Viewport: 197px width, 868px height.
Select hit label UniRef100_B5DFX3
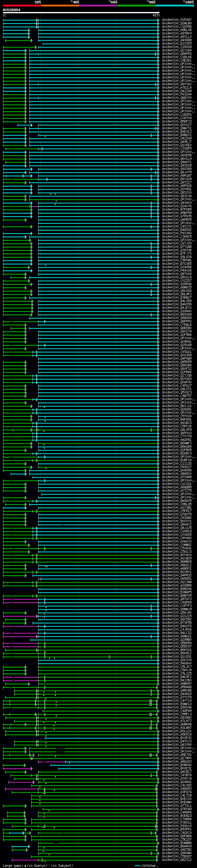coord(177,121)
